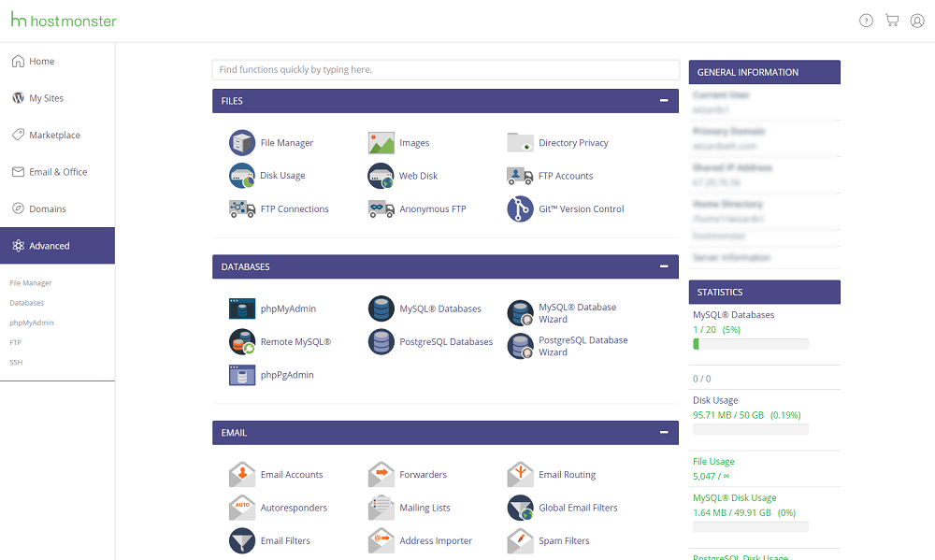Open the Disk Usage icon

pyautogui.click(x=242, y=176)
